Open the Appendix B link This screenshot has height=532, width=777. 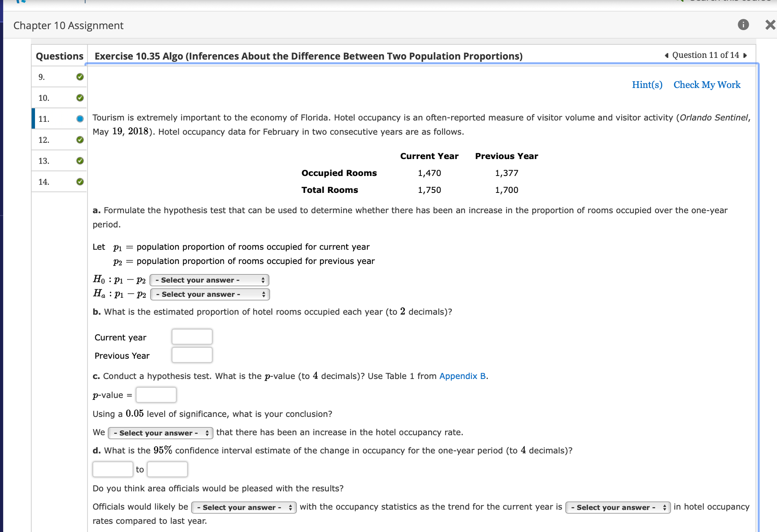pos(462,376)
